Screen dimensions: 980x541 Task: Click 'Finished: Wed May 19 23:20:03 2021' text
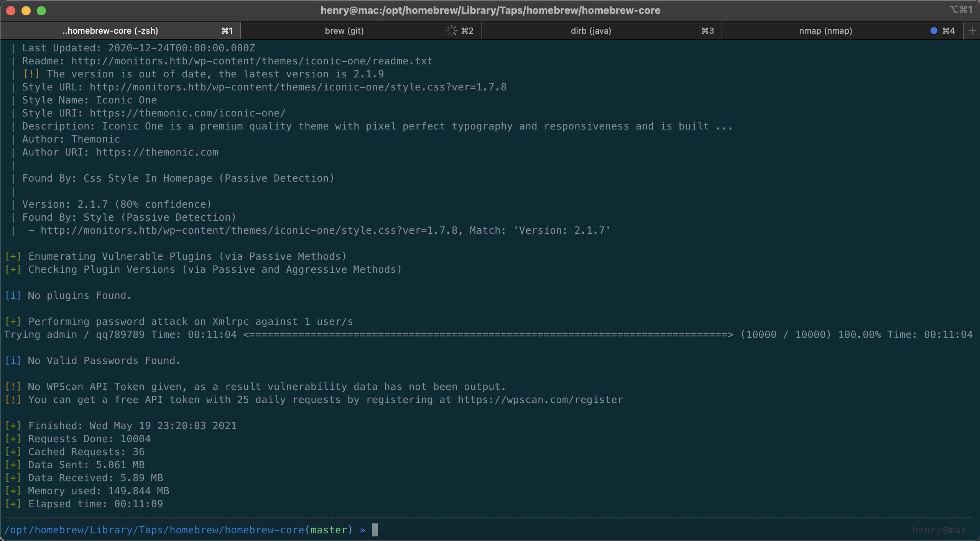(133, 426)
